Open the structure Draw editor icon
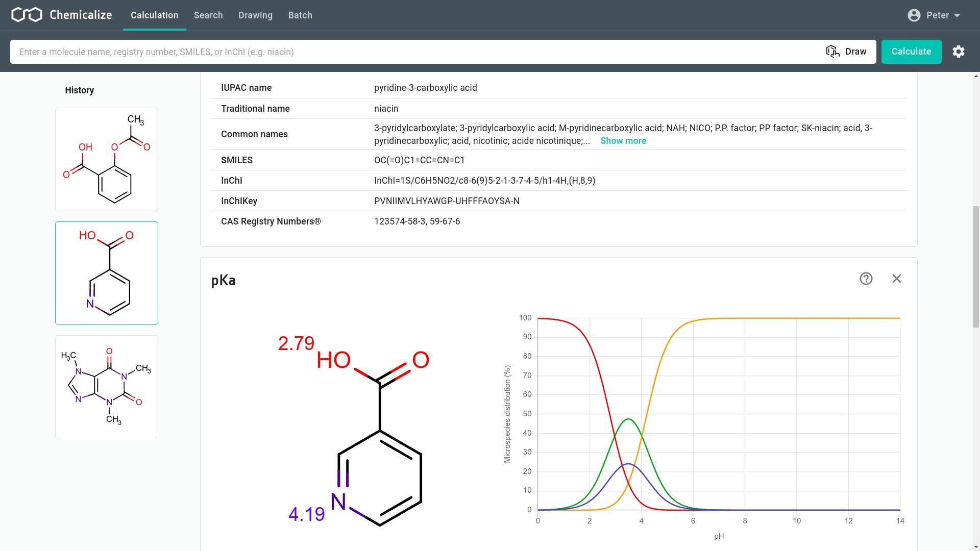The height and width of the screenshot is (551, 980). click(832, 51)
